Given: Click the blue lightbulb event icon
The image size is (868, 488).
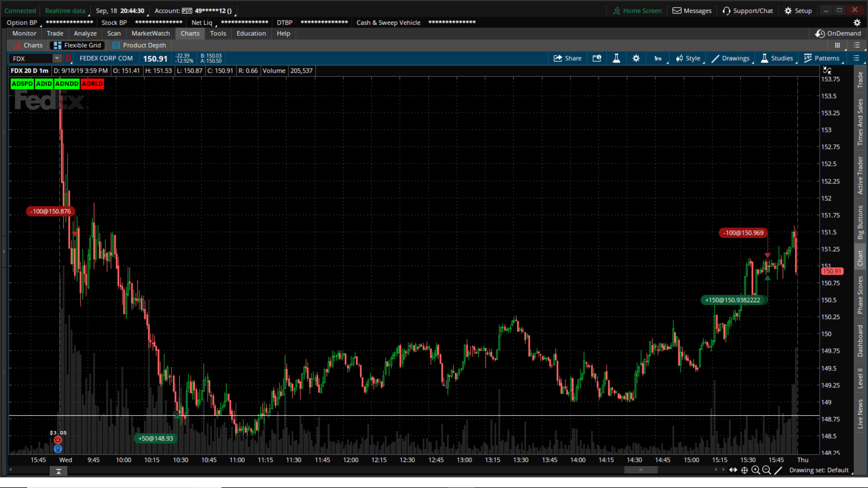Looking at the screenshot, I should (x=58, y=449).
